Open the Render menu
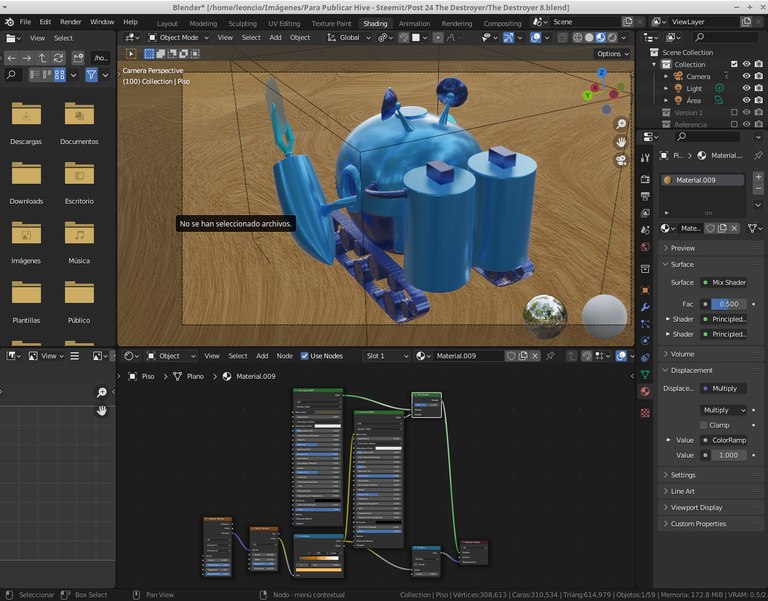 (70, 22)
